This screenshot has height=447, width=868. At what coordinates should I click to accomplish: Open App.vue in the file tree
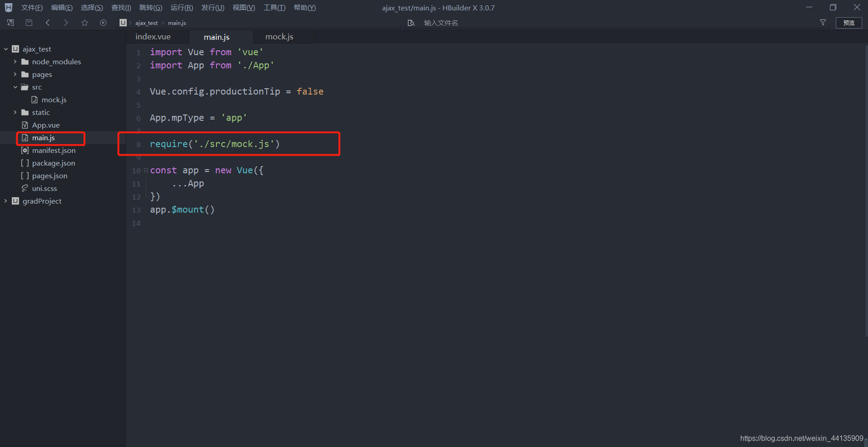pos(46,125)
